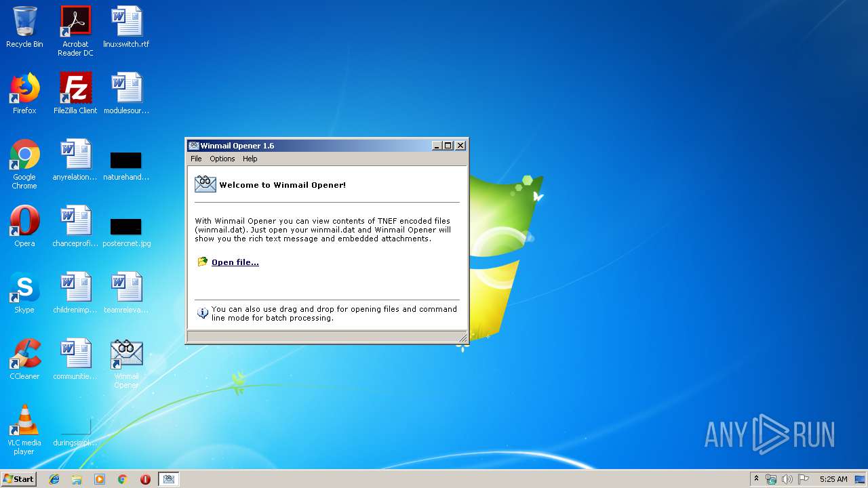Open the Action Center flag icon

[x=804, y=479]
